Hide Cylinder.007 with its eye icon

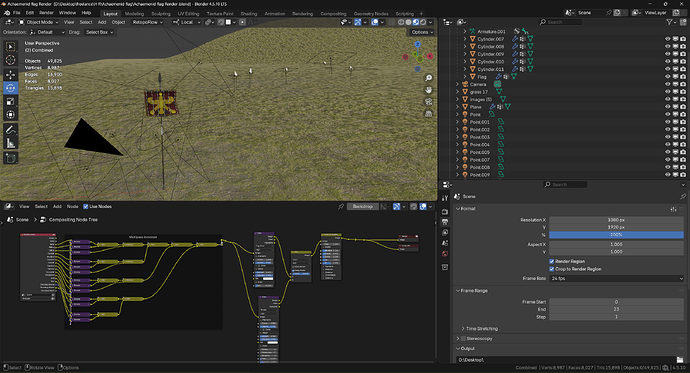668,39
